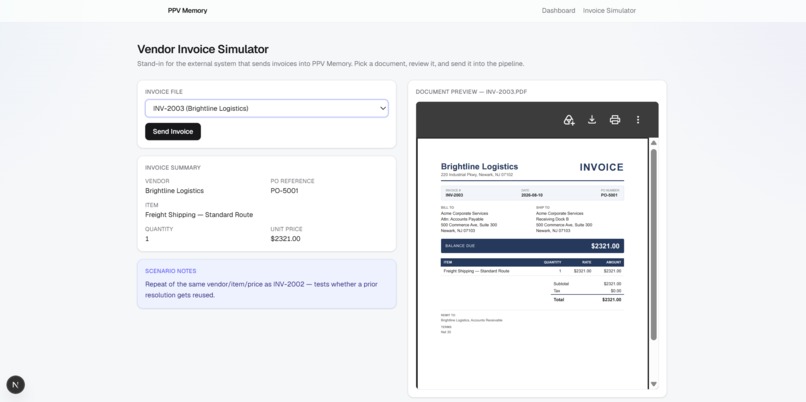This screenshot has width=806, height=402.
Task: Click the quantity value 1 in summary
Action: (147, 239)
